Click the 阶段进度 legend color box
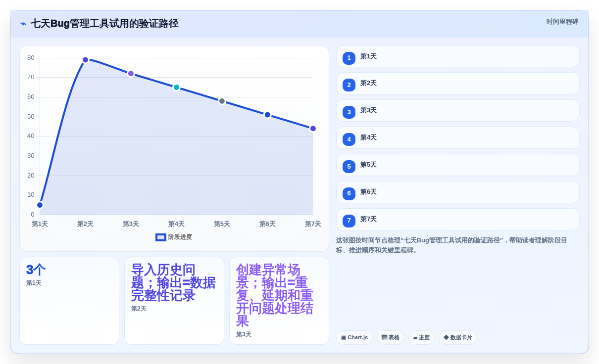The height and width of the screenshot is (364, 599). coord(161,237)
